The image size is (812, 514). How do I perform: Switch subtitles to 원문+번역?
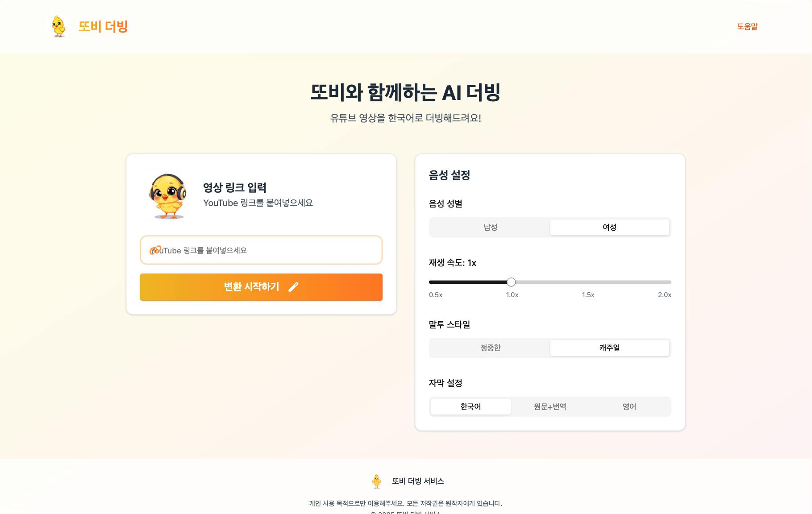(550, 406)
